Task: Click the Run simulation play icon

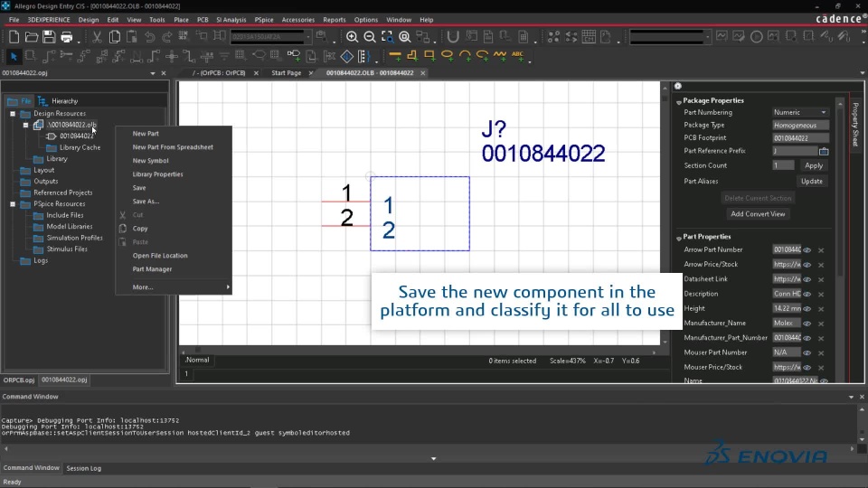Action: pyautogui.click(x=756, y=36)
